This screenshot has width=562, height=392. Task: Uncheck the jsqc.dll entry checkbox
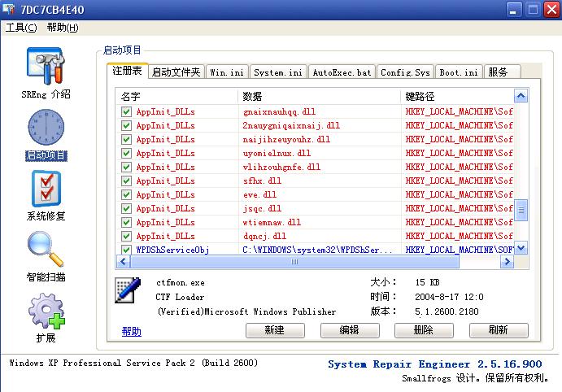126,208
